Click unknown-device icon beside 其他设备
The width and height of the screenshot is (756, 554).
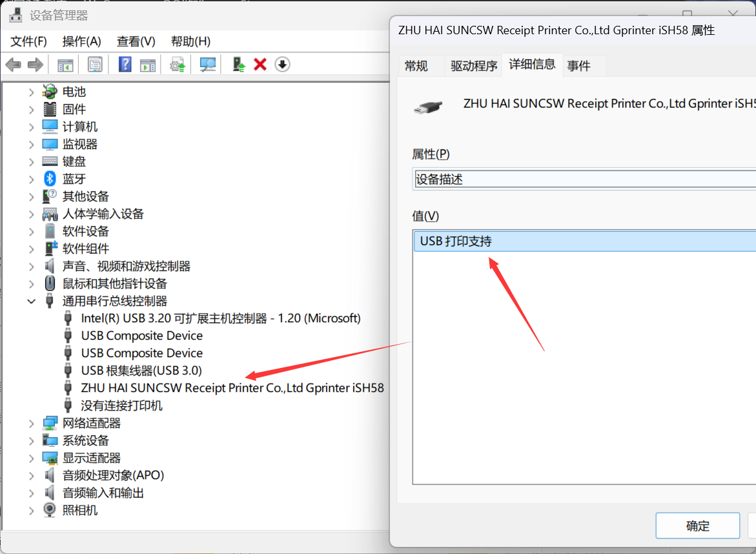tap(50, 196)
